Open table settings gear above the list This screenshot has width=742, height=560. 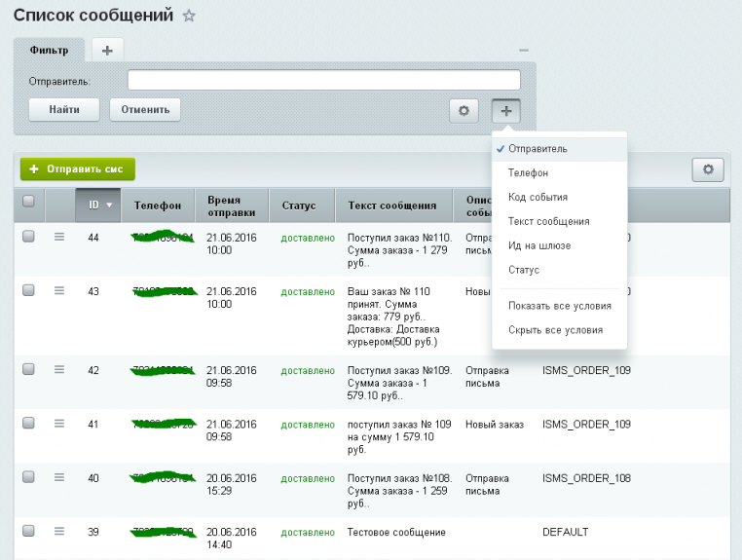point(708,169)
